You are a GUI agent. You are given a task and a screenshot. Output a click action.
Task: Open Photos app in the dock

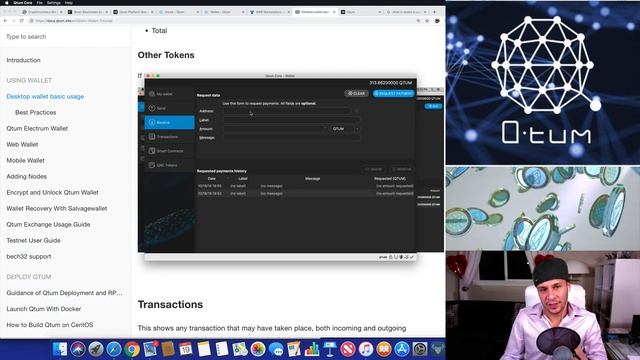coord(258,349)
